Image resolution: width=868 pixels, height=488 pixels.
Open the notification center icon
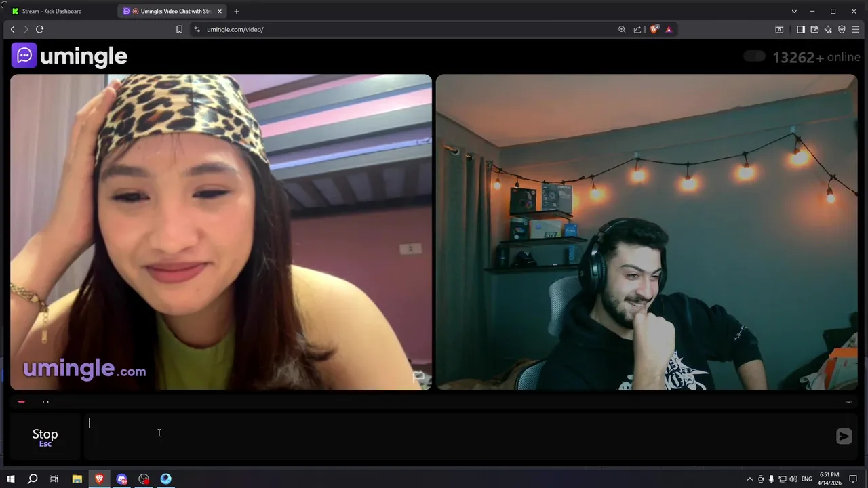point(854,479)
